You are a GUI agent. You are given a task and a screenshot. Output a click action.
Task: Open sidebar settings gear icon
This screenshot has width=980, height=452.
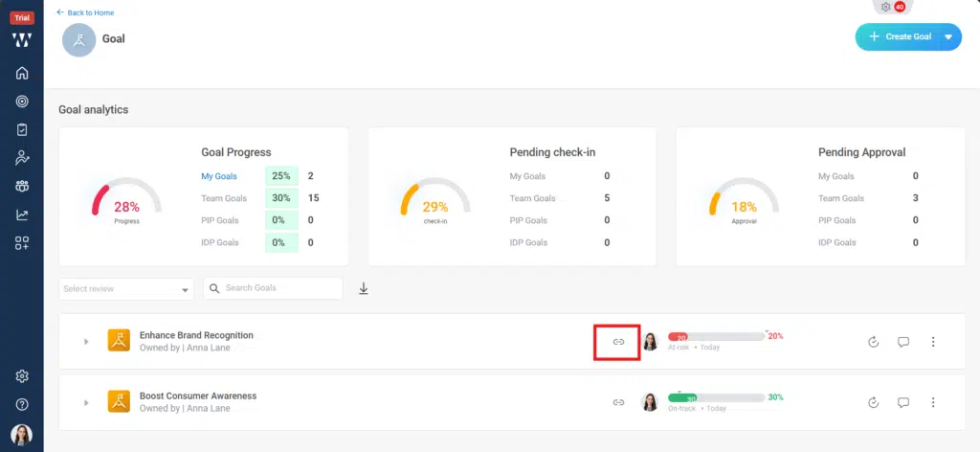[x=21, y=376]
